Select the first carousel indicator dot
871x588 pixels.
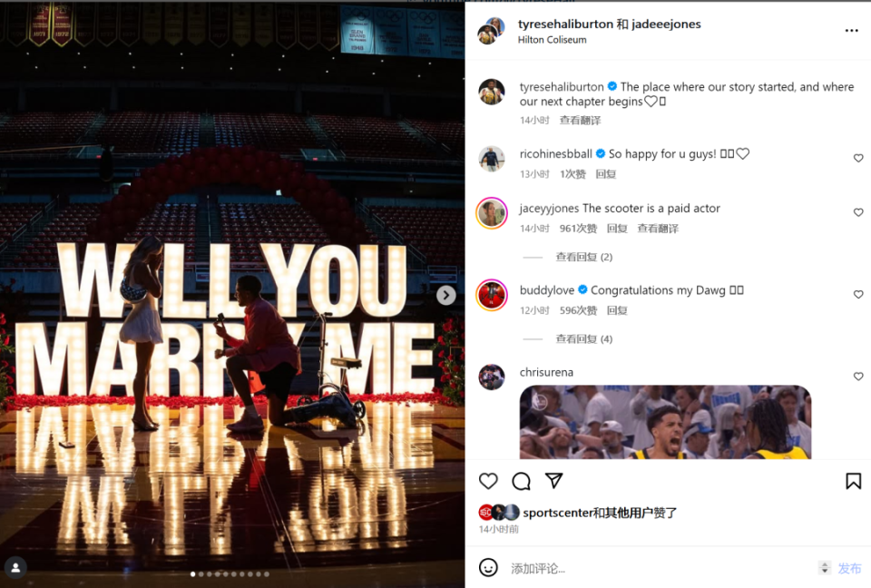(192, 574)
